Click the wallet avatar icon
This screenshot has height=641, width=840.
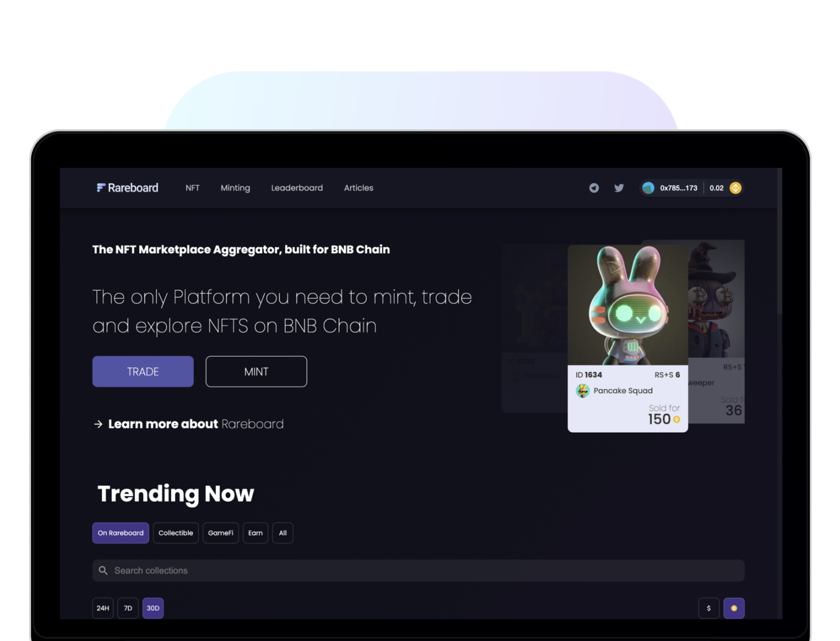[648, 188]
